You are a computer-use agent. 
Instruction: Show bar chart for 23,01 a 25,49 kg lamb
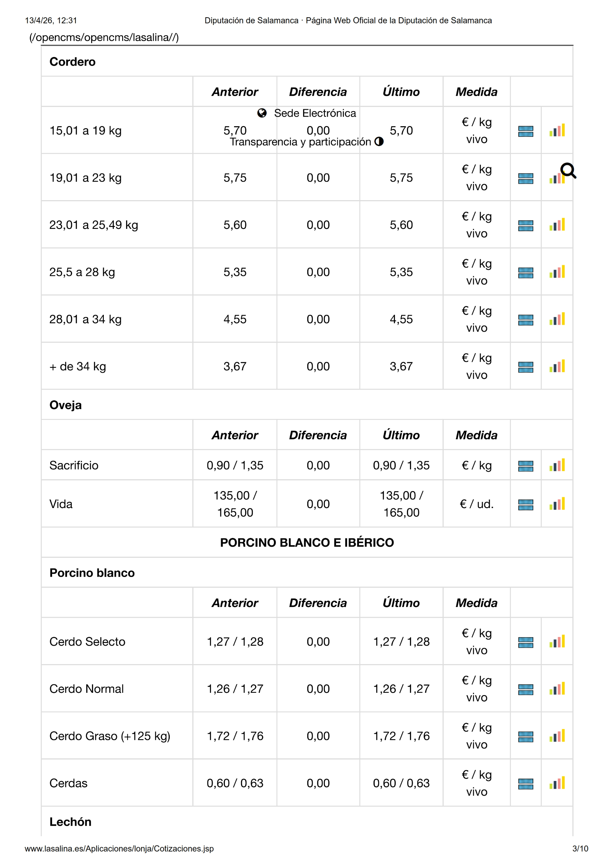coord(557,225)
